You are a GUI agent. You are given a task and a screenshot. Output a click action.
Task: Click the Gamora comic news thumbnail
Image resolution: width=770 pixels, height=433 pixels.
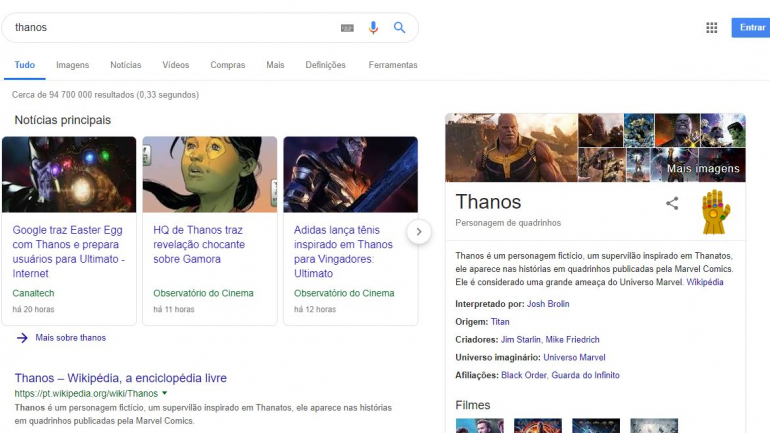(x=210, y=174)
